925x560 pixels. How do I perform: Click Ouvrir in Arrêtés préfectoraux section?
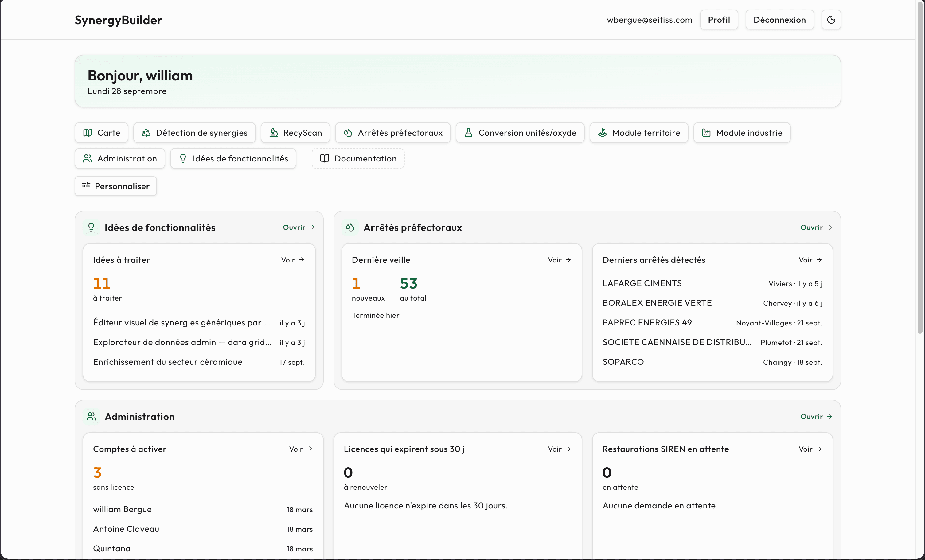pos(817,227)
